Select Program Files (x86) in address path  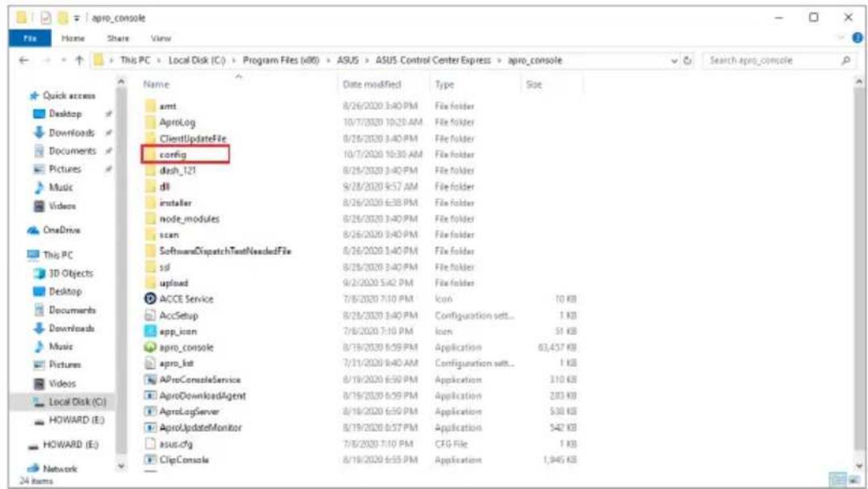pyautogui.click(x=282, y=61)
